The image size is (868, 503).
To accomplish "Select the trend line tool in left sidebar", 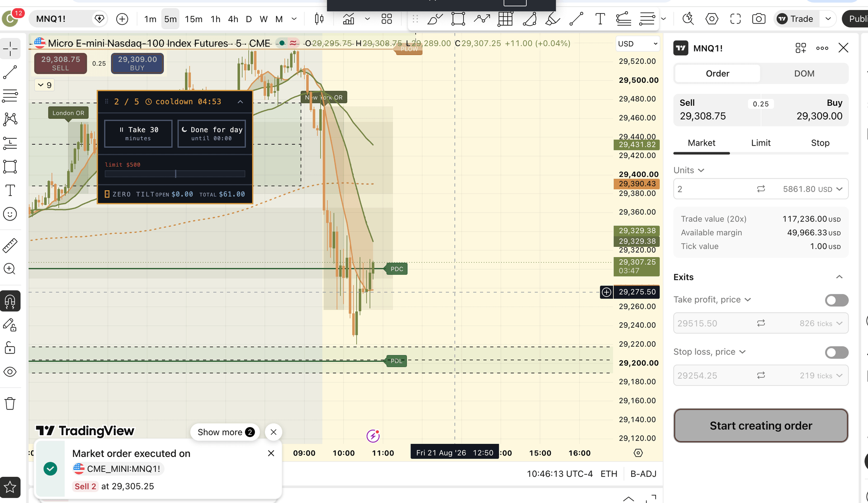I will (x=10, y=72).
